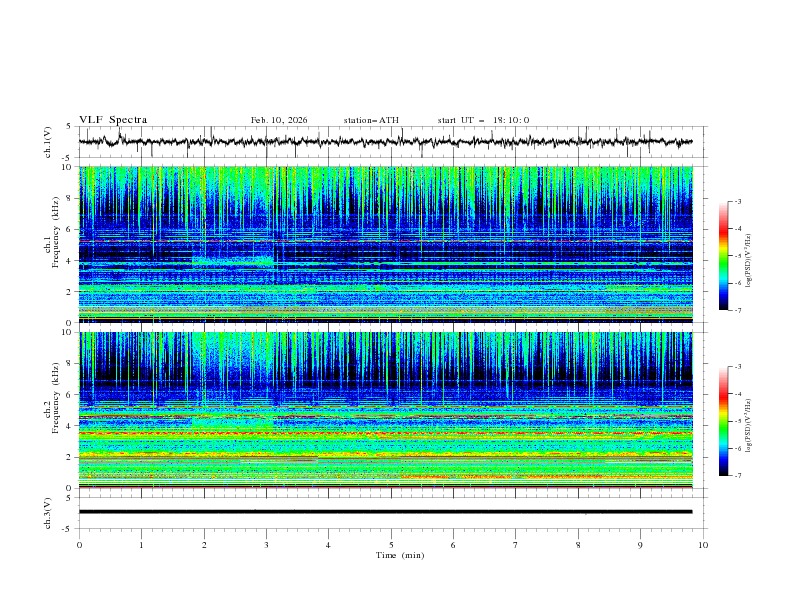Click the "VLF Spectra" plot title

coord(113,120)
